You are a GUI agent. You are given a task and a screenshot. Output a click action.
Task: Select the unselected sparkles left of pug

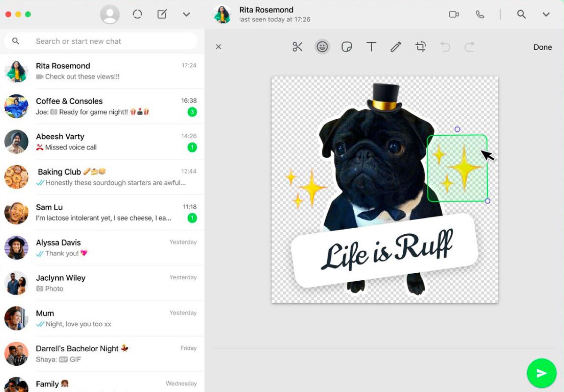[x=305, y=189]
